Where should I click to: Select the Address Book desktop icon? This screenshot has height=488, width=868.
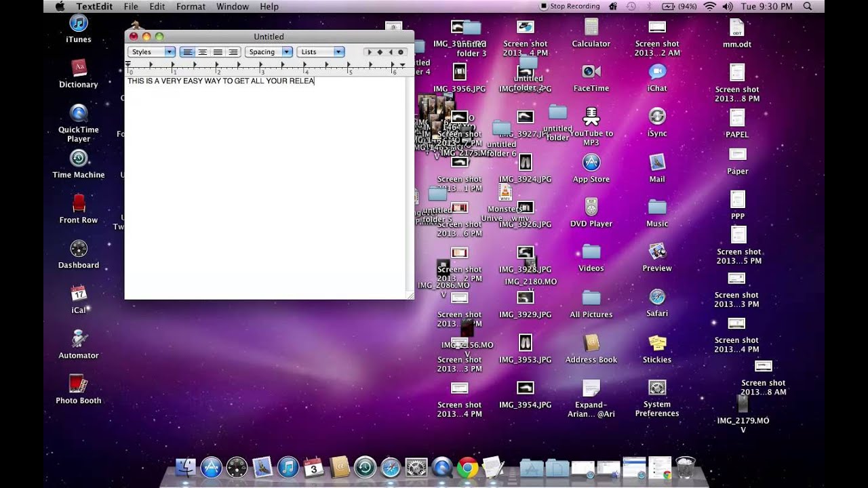click(x=591, y=349)
